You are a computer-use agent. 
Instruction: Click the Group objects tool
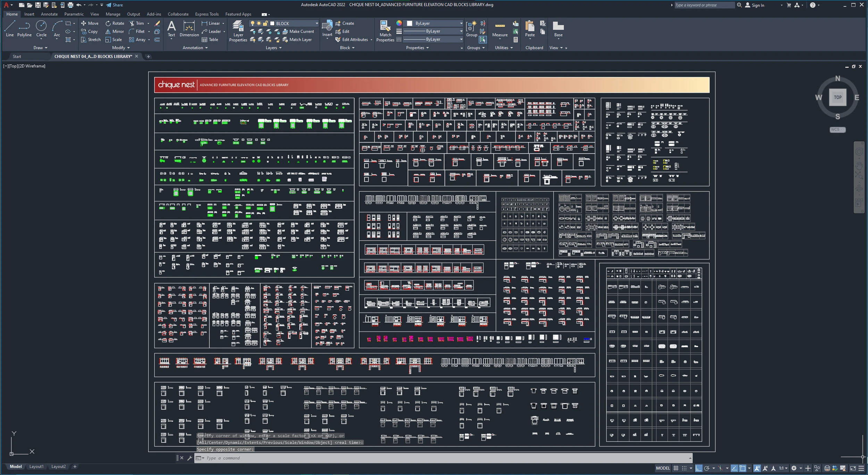[471, 28]
